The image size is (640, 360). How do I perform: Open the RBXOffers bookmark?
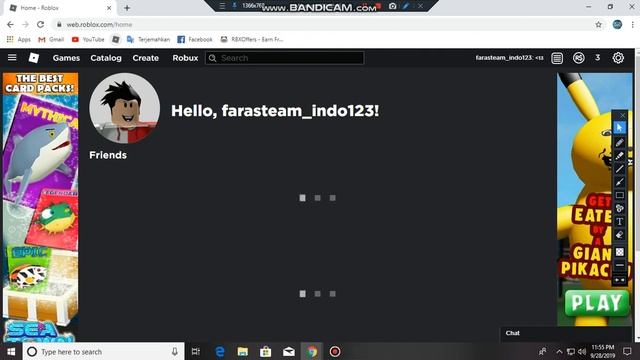[251, 39]
